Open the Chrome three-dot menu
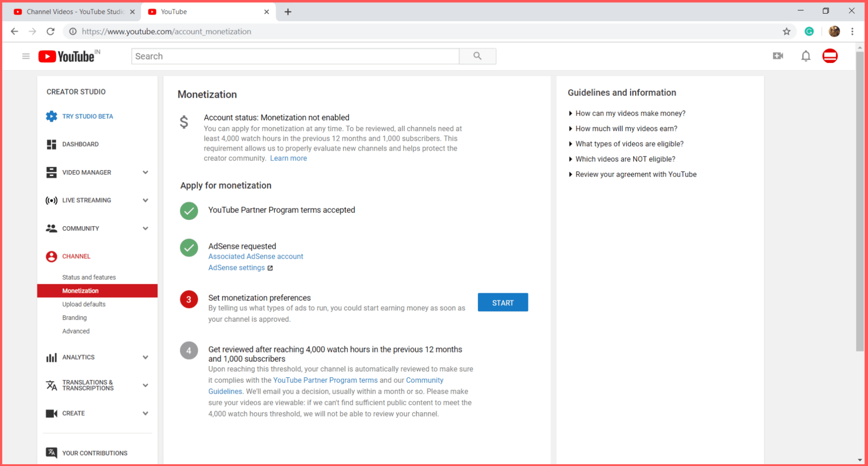Screen dimensions: 868x466 [x=853, y=31]
